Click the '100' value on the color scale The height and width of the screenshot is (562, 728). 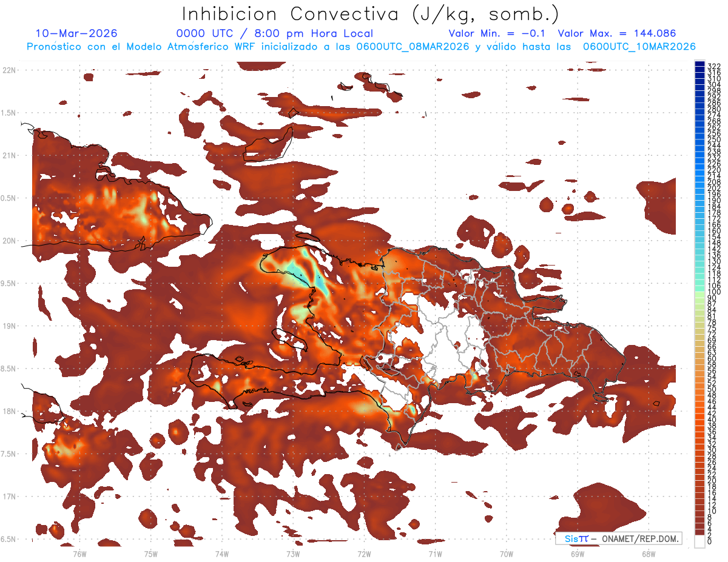pos(713,292)
